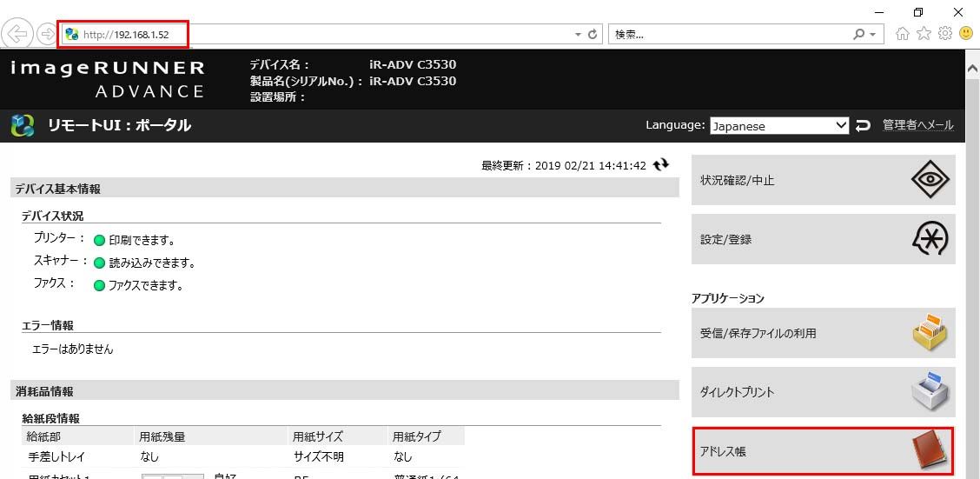Click the リモートUI portal cube icon
Image resolution: width=980 pixels, height=479 pixels.
pyautogui.click(x=23, y=126)
